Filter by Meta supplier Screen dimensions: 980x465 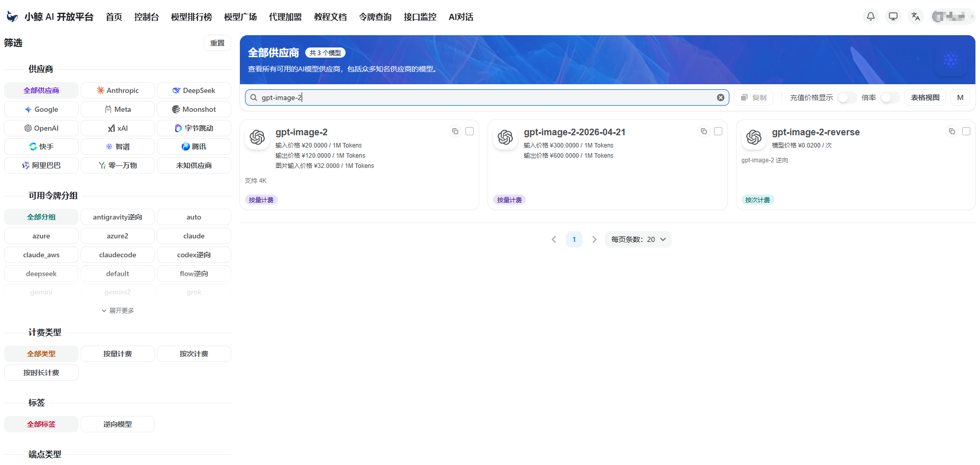[117, 109]
